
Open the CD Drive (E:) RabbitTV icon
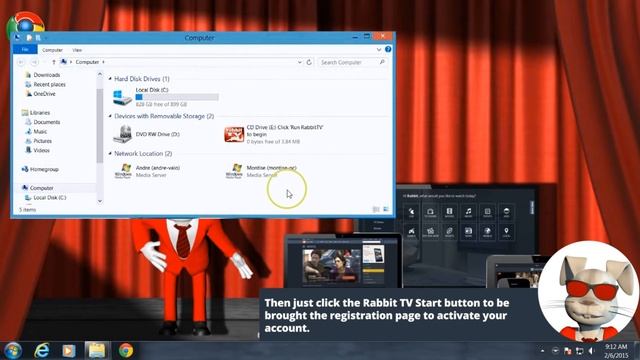pyautogui.click(x=234, y=134)
